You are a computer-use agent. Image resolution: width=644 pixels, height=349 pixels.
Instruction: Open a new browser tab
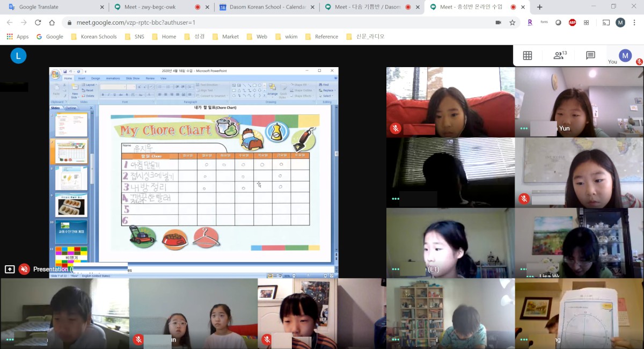pos(539,7)
